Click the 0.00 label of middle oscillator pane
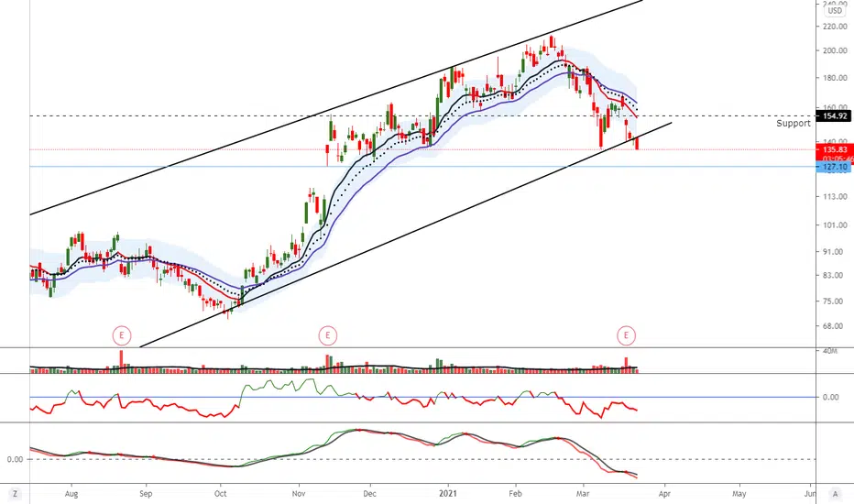 click(x=830, y=397)
